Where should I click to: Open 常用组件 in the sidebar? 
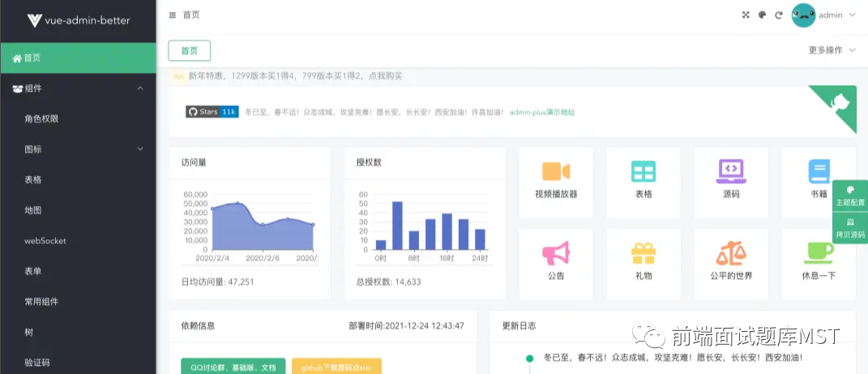(78, 302)
